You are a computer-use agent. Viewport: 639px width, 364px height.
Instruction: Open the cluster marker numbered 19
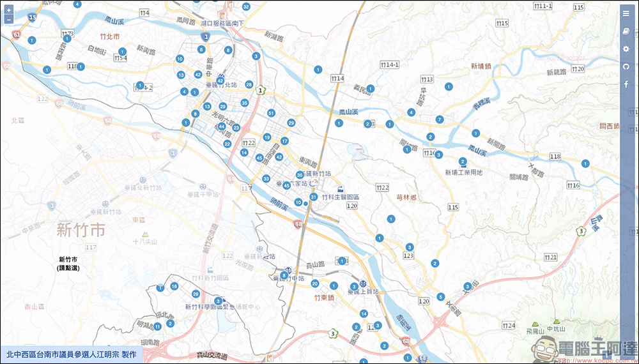(x=267, y=137)
